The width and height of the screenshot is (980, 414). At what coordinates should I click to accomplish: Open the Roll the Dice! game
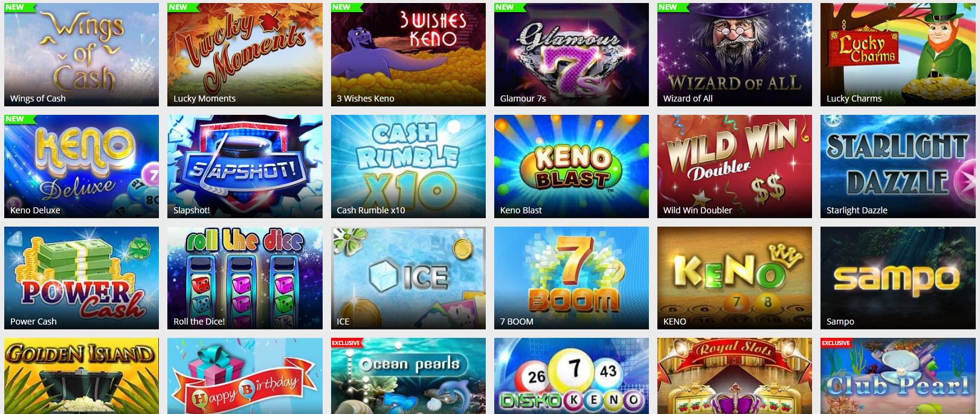(x=245, y=278)
